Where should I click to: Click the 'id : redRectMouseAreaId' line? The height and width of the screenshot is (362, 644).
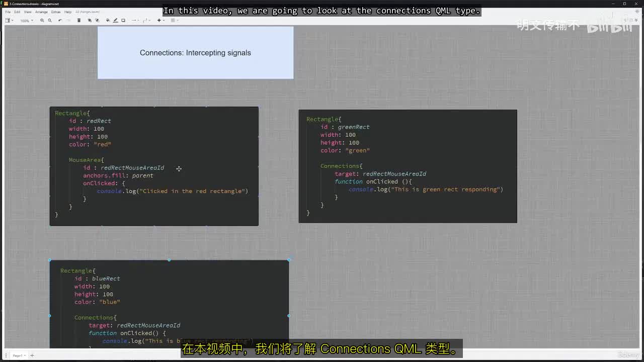pyautogui.click(x=123, y=168)
